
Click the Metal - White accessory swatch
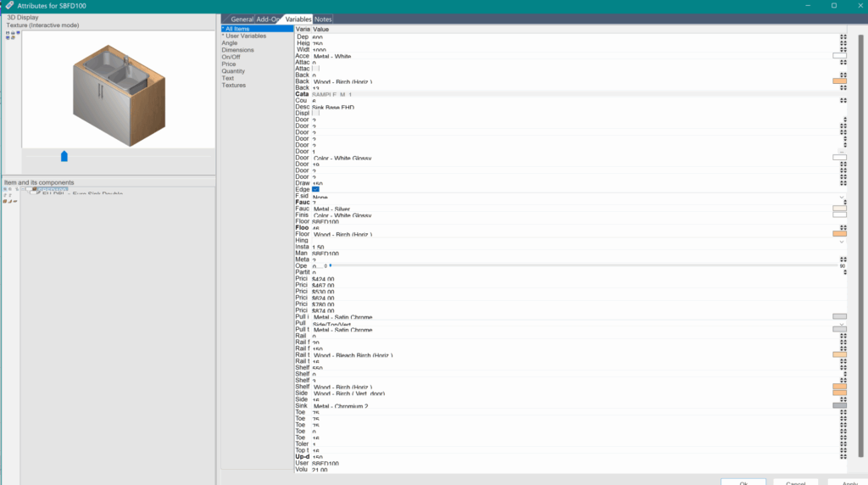(839, 56)
